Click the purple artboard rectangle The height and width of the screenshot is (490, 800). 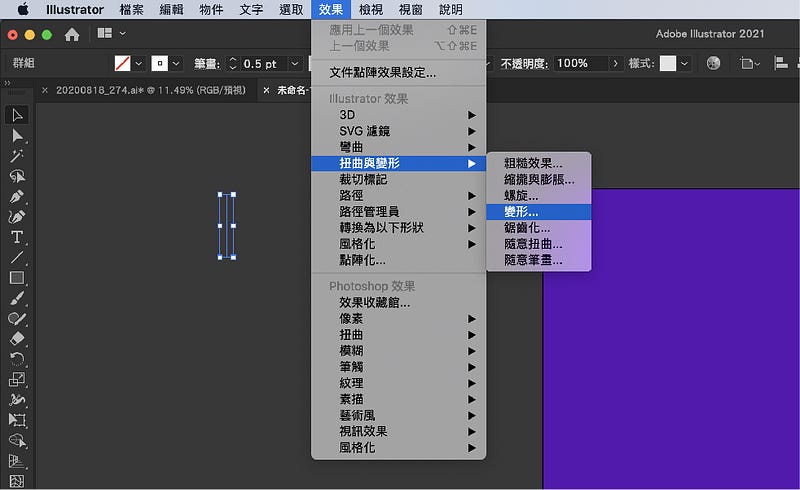tap(671, 339)
